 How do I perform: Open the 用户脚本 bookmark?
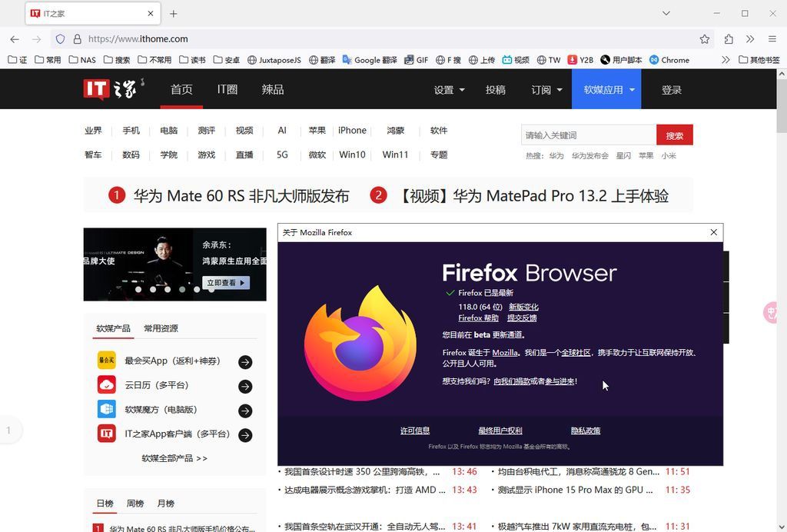[x=621, y=60]
